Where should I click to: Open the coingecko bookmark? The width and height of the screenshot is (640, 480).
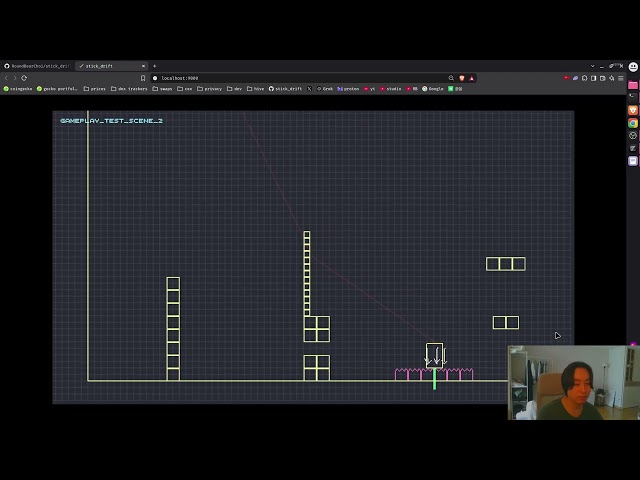[18, 89]
